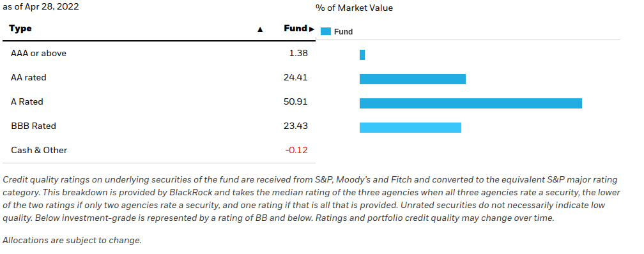Click the % of Market Value title
This screenshot has width=644, height=254.
(355, 8)
